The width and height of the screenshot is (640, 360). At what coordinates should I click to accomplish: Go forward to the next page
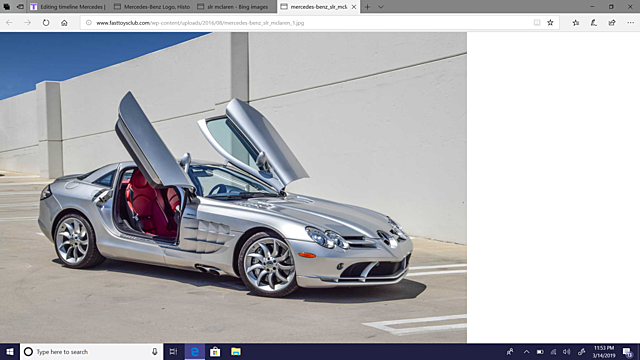click(27, 23)
